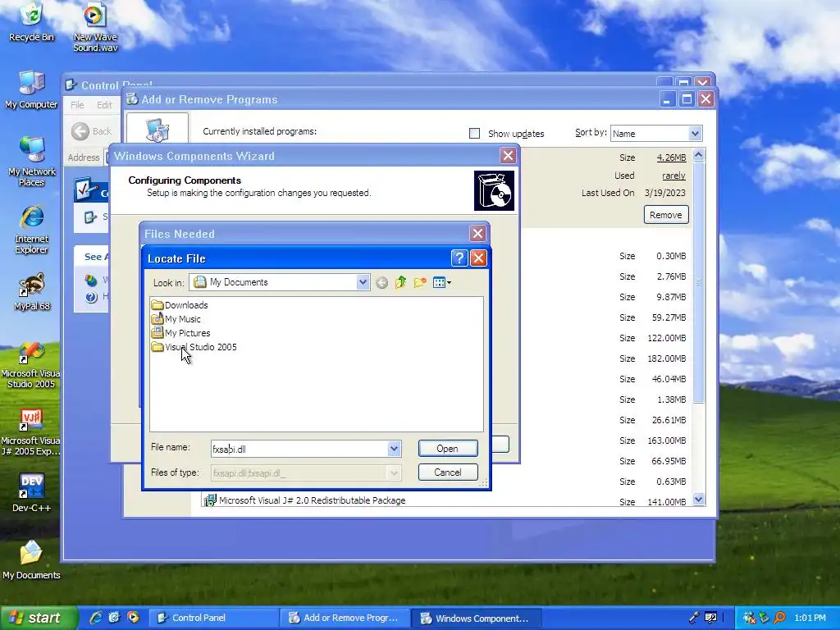Select the Dev-C++ desktop shortcut

(x=32, y=493)
